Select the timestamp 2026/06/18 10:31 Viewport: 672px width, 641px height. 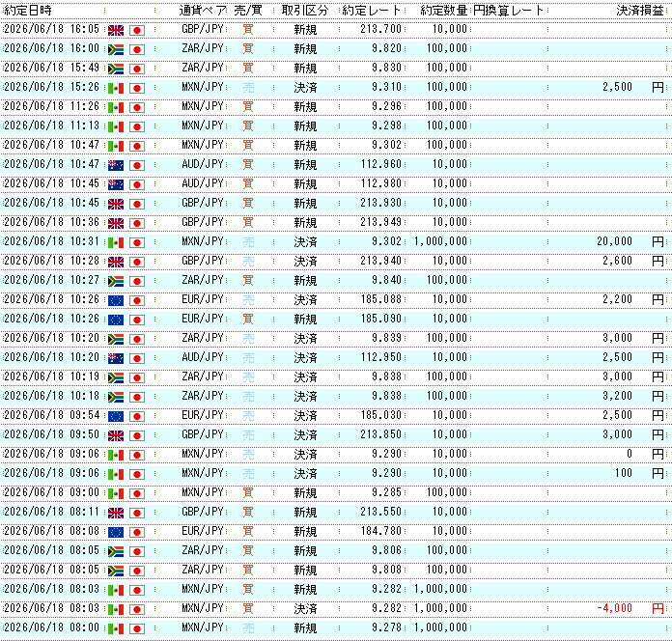click(x=51, y=241)
